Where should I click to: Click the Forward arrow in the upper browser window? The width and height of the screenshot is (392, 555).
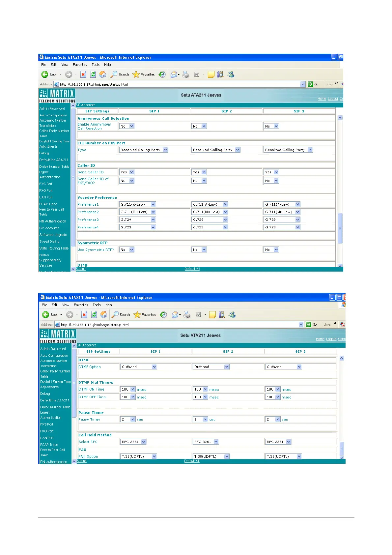pos(69,74)
